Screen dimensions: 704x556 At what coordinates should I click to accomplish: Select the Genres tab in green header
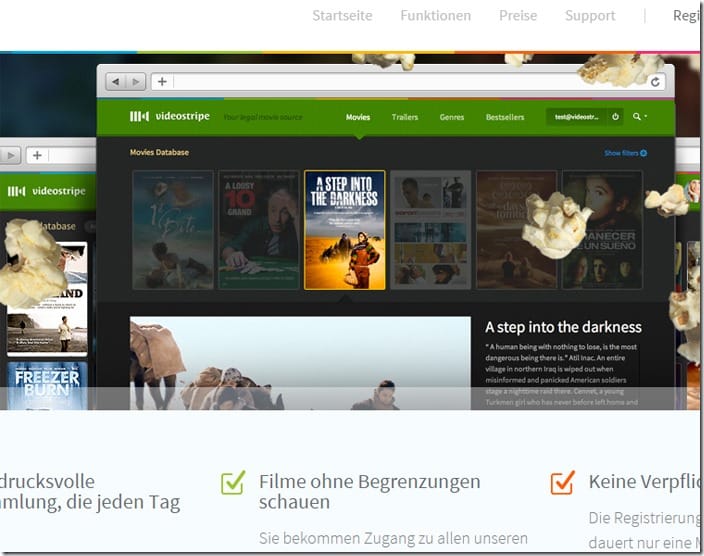pyautogui.click(x=452, y=117)
